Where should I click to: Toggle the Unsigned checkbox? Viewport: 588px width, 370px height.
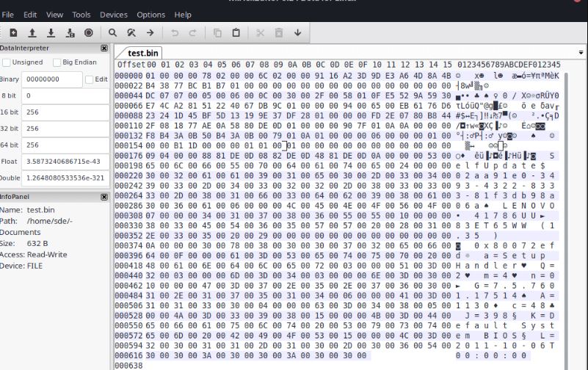click(x=7, y=62)
